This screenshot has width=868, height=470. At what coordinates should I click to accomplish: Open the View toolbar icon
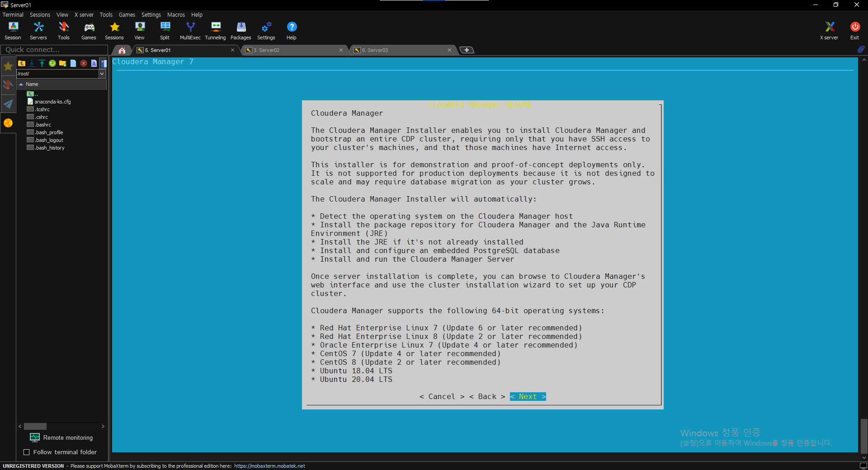(140, 31)
